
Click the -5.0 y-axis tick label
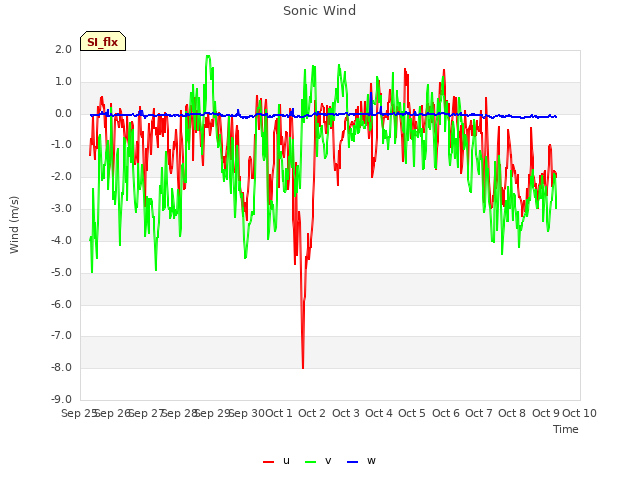point(61,272)
